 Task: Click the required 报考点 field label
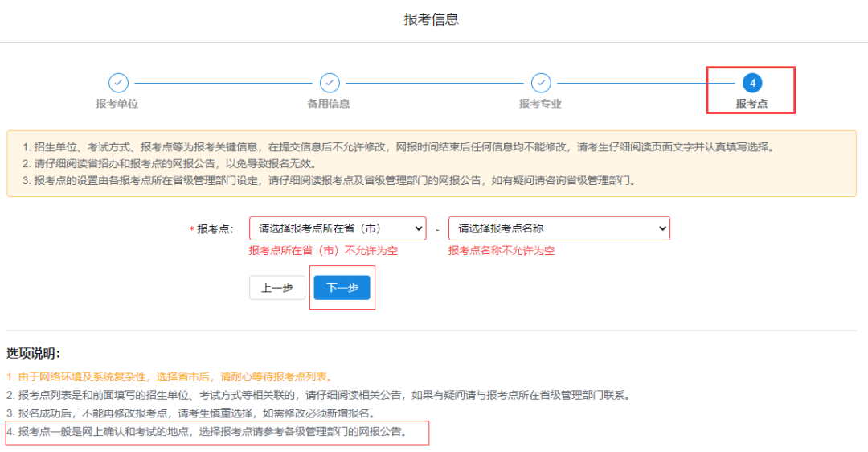215,229
